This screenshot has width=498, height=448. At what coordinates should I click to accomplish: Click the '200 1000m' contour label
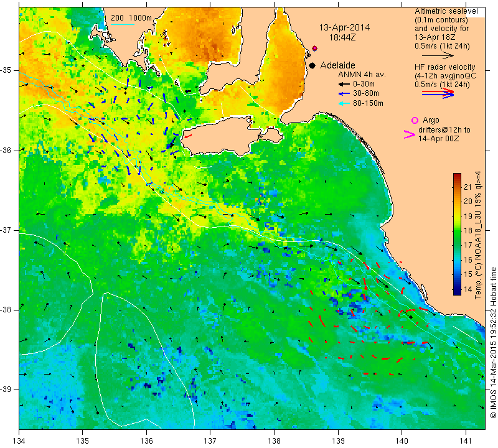(x=131, y=18)
